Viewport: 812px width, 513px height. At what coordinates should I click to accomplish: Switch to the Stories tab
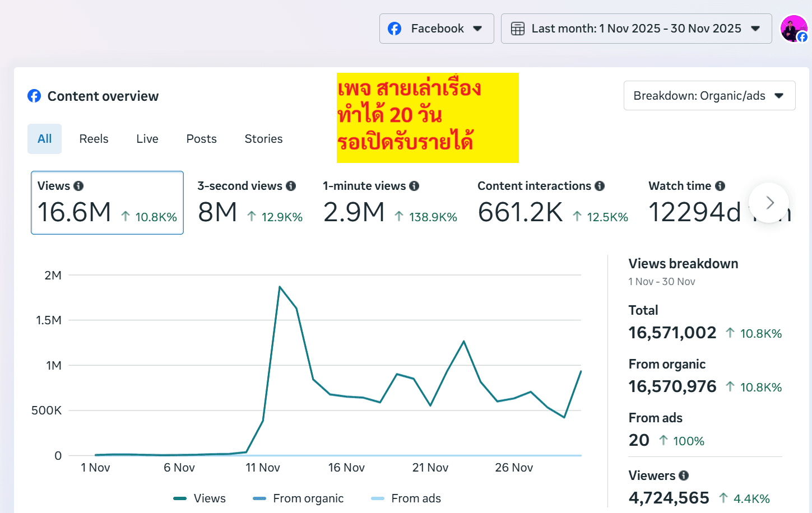click(263, 139)
